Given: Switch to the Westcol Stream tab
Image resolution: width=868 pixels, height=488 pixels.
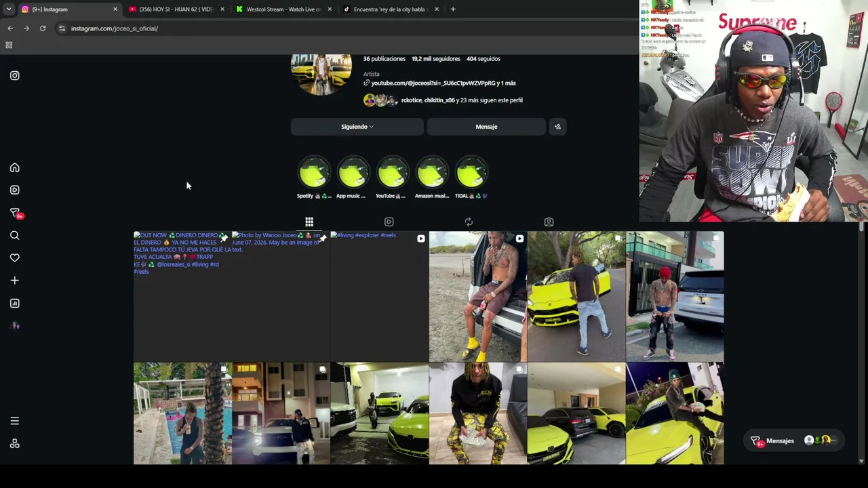Looking at the screenshot, I should click(x=283, y=9).
